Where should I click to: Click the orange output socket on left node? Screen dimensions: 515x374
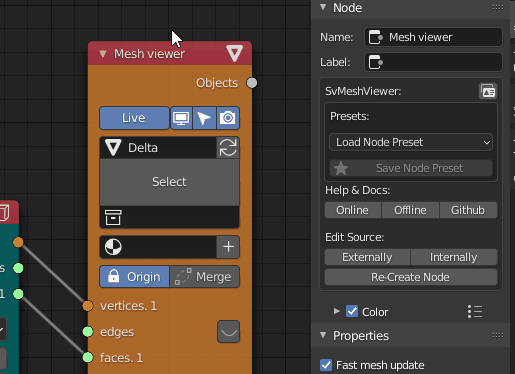pos(18,242)
